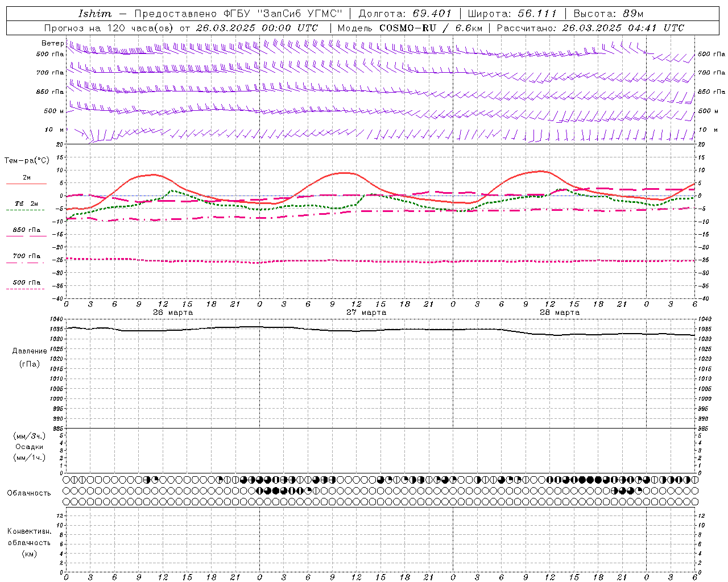Viewport: 728px width, 582px height.
Task: Click the "Td 2м" dew point legend entry
Action: pyautogui.click(x=27, y=203)
